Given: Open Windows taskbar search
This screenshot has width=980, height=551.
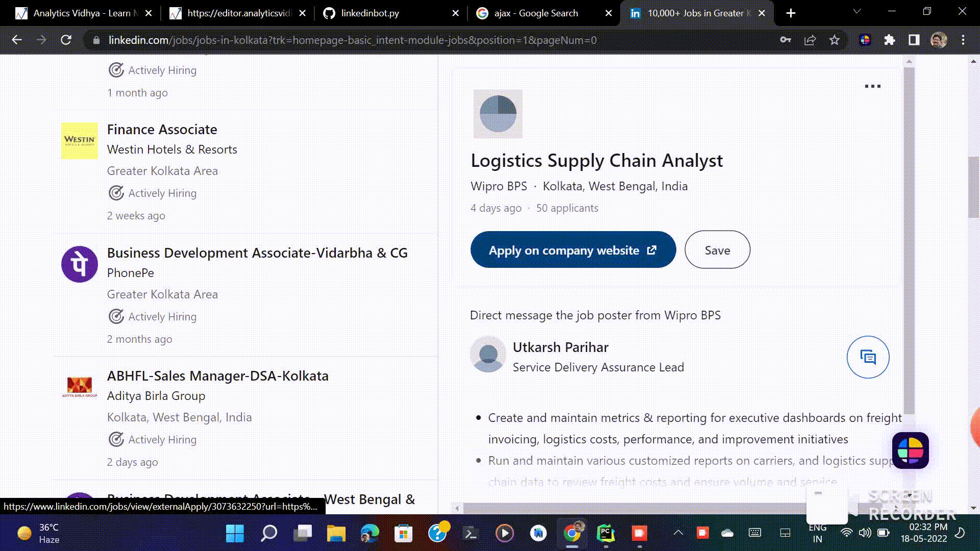Looking at the screenshot, I should pyautogui.click(x=268, y=533).
